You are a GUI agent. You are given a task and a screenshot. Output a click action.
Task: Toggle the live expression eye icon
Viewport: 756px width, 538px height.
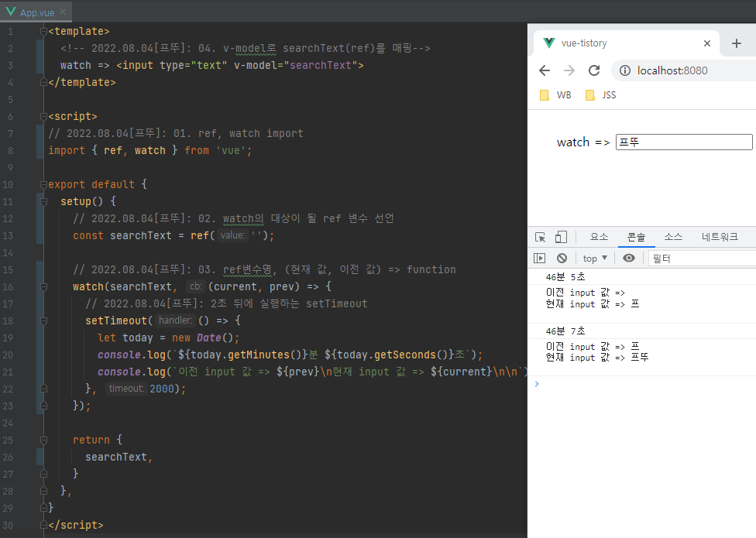click(x=629, y=259)
